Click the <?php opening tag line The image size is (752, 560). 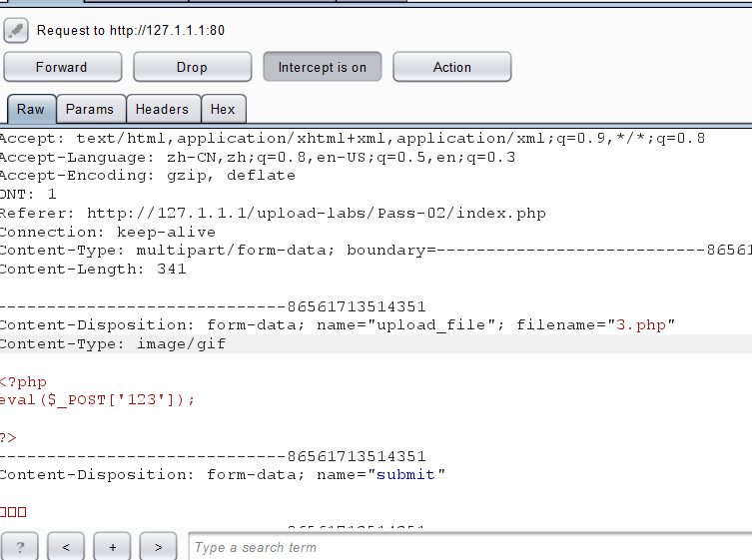point(24,382)
